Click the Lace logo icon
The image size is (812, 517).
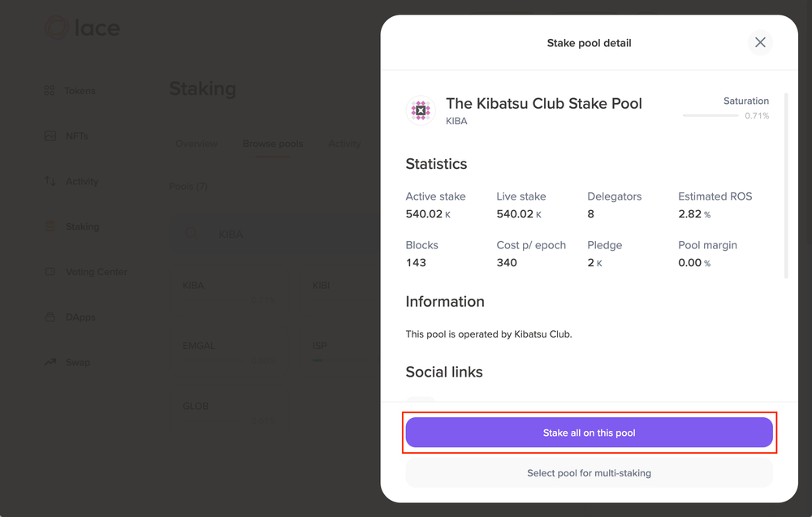pyautogui.click(x=57, y=28)
